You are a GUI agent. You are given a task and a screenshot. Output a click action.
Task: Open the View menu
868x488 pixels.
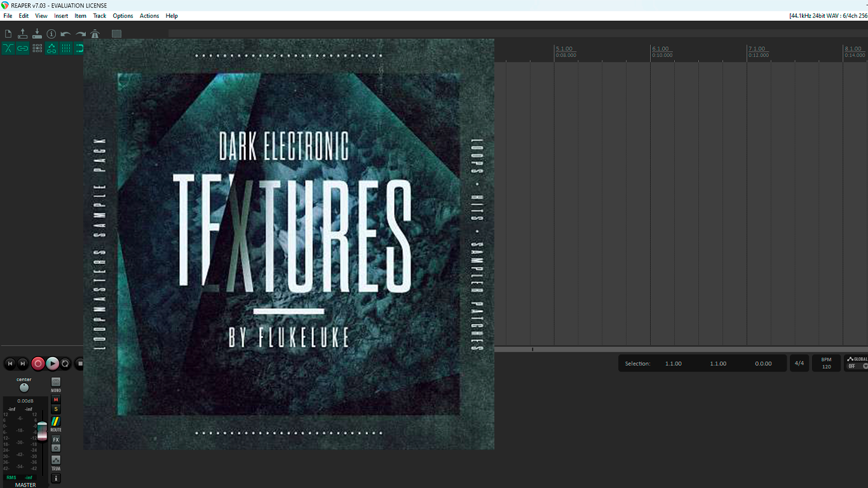pyautogui.click(x=41, y=16)
